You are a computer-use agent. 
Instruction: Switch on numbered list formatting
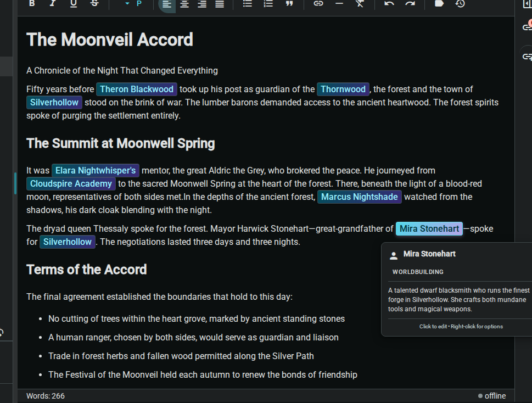[268, 4]
